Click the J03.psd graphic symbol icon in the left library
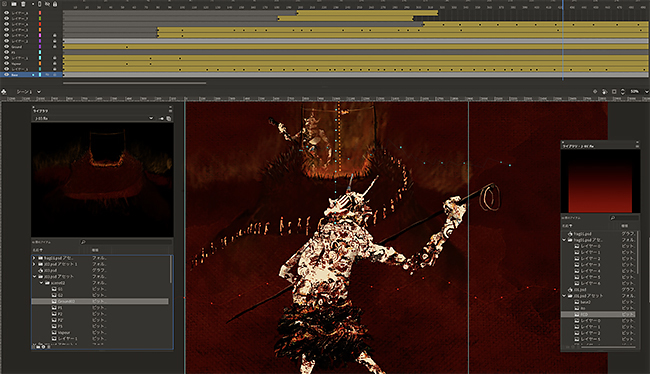This screenshot has width=650, height=374. 41,270
